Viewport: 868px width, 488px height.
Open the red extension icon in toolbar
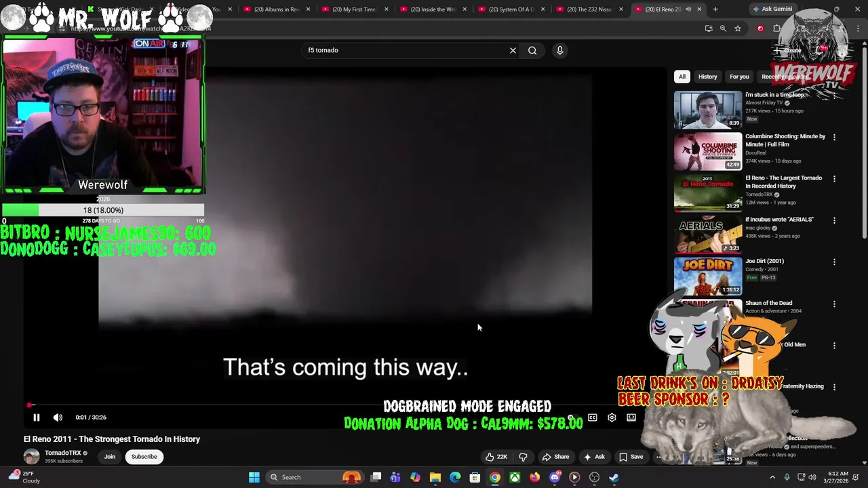click(760, 28)
